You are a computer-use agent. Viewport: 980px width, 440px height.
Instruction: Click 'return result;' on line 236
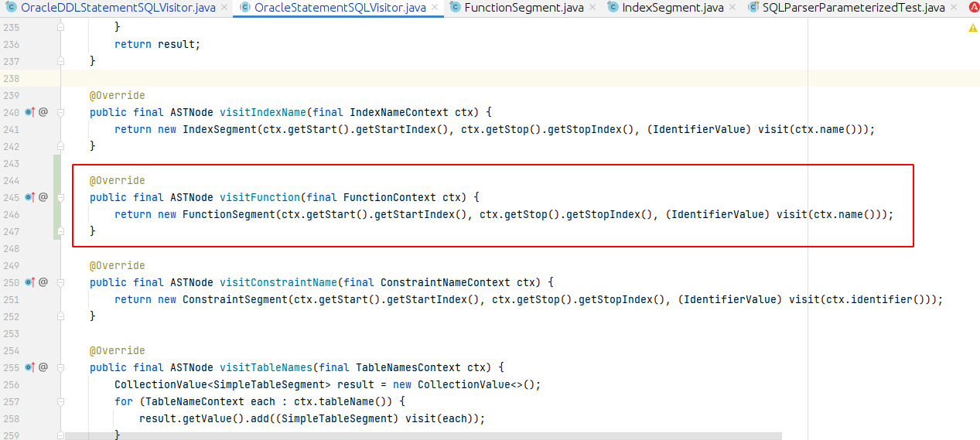(x=157, y=44)
